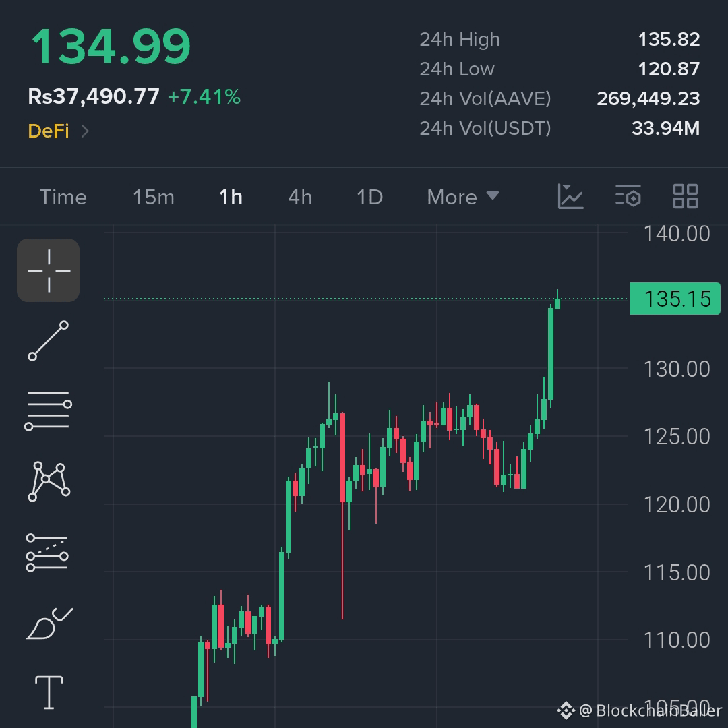Click the 24h Vol(AAVE) label

click(485, 99)
